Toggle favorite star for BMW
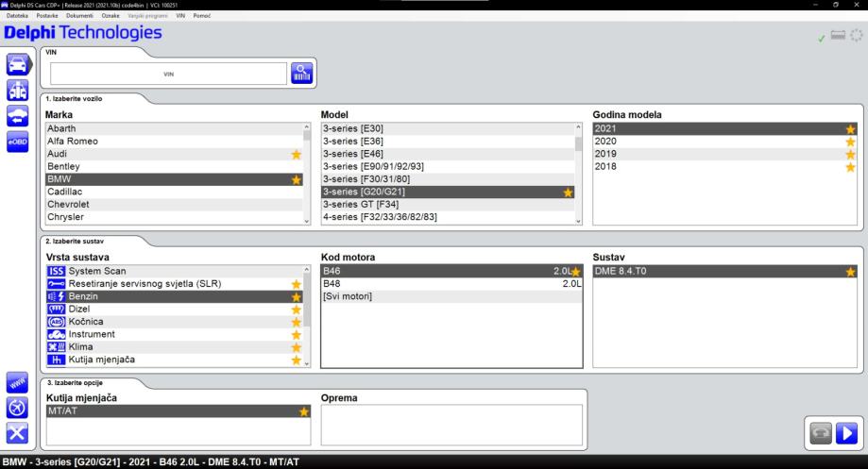Screen dimensions: 868x469 pyautogui.click(x=297, y=179)
